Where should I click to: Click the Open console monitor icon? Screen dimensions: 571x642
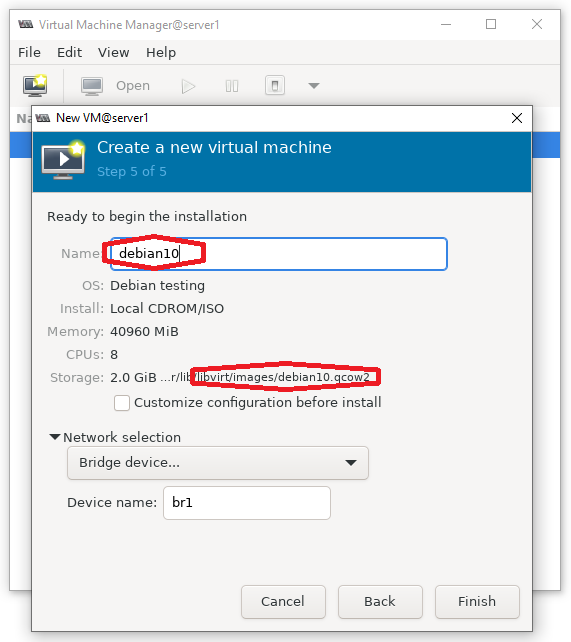(92, 86)
